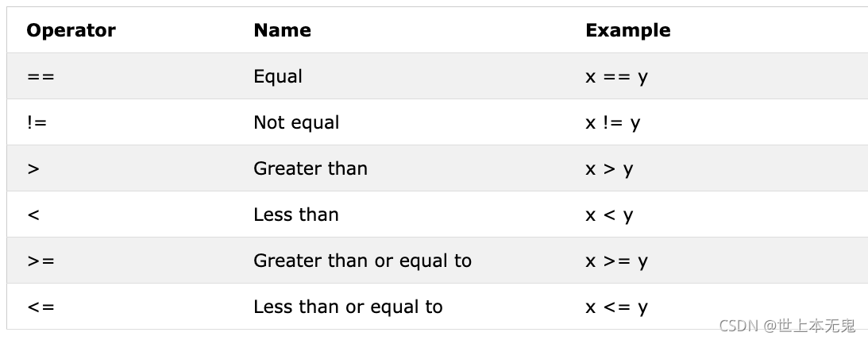Click the Equal name cell

(278, 76)
